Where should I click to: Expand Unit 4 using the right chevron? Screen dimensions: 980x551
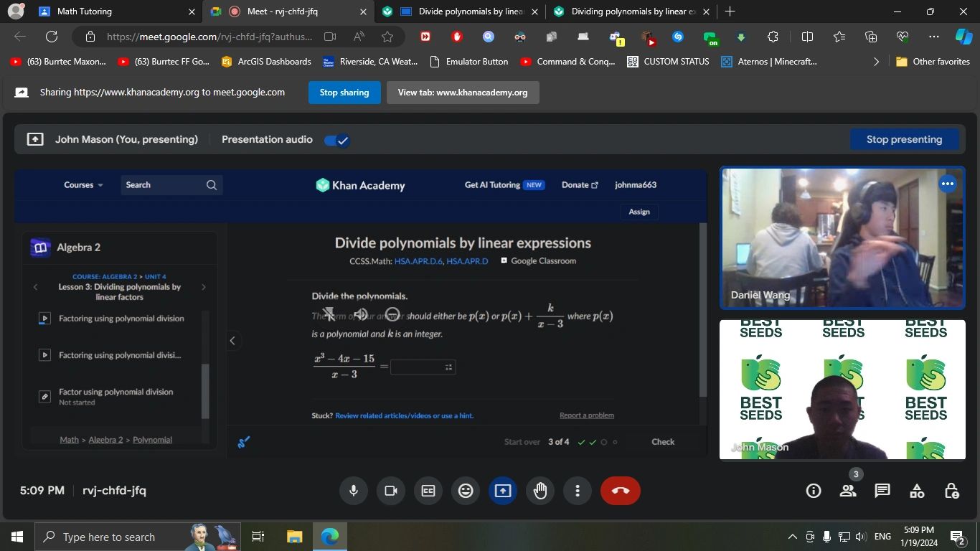coord(203,286)
